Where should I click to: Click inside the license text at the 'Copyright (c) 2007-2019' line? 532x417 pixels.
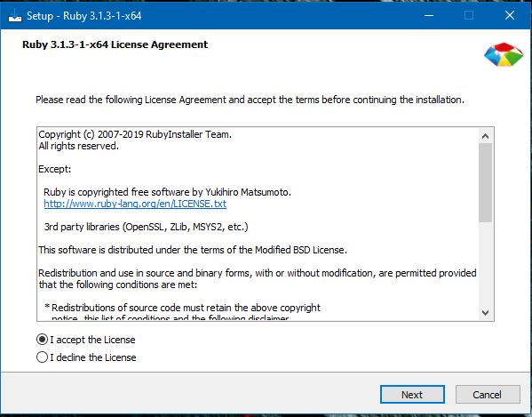(x=135, y=134)
